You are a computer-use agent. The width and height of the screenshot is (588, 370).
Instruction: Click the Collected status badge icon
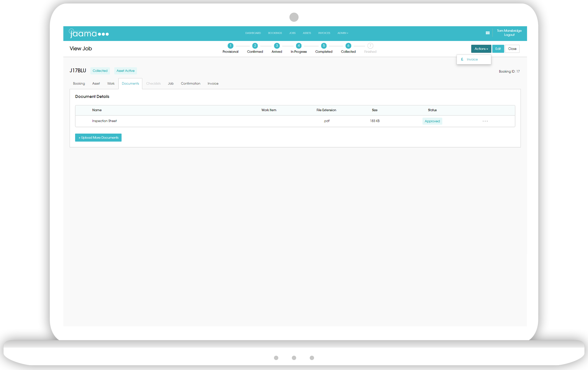point(100,71)
